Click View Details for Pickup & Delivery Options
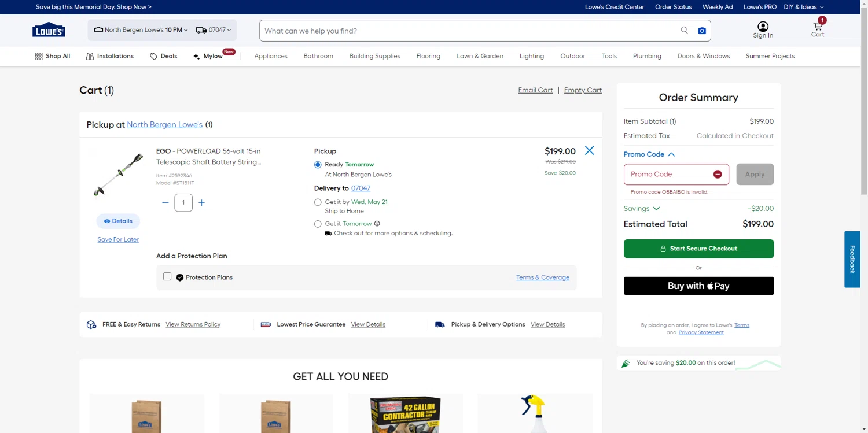Screen dimensions: 868x433 (547, 324)
